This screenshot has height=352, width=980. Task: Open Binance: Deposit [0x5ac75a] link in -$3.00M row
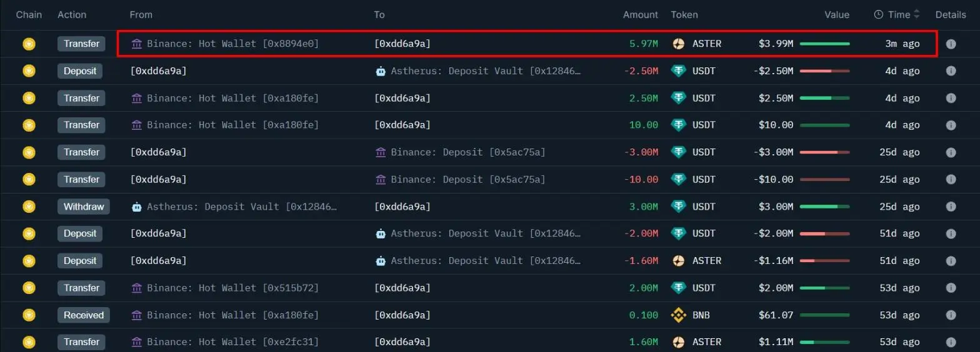467,152
